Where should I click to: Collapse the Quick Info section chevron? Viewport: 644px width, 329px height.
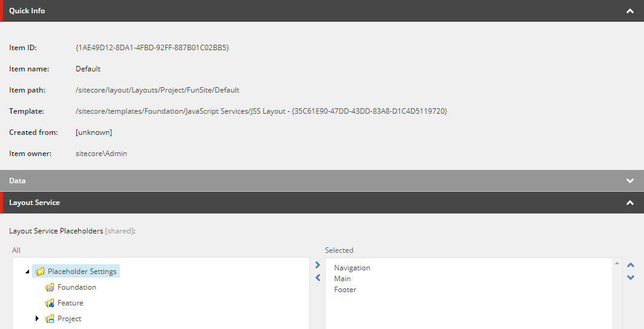coord(629,11)
